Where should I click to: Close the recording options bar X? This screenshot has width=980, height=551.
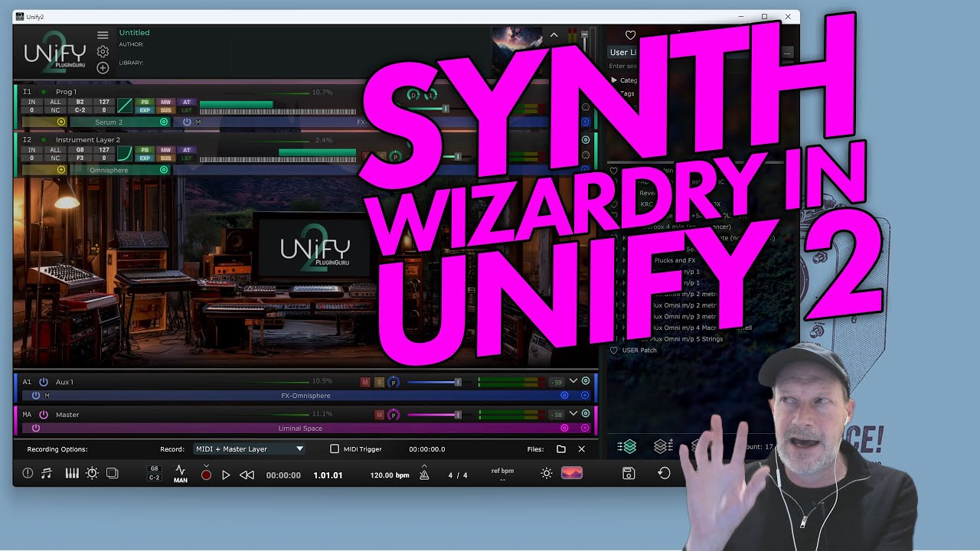(x=581, y=449)
